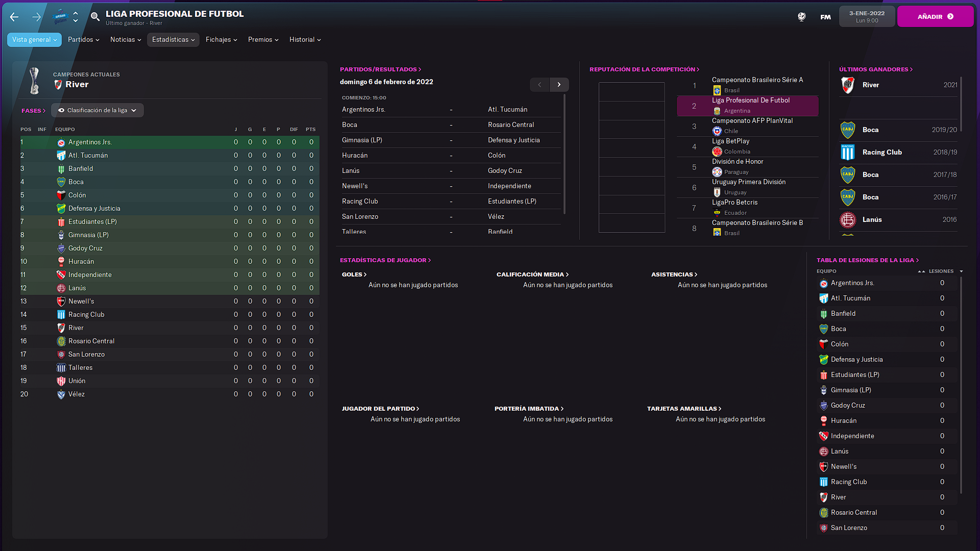Image resolution: width=980 pixels, height=551 pixels.
Task: Open PARTIDOS/RESULTADOS section
Action: 380,69
